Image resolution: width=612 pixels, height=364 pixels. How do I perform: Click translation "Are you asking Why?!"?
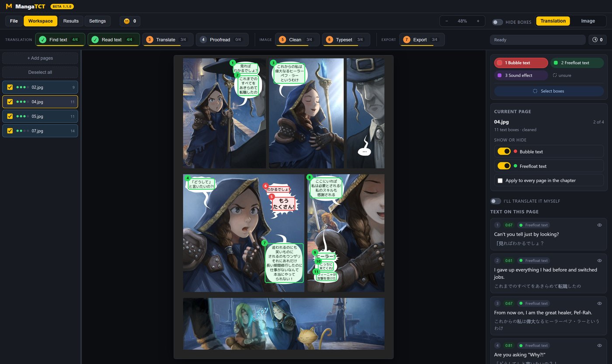click(x=519, y=355)
